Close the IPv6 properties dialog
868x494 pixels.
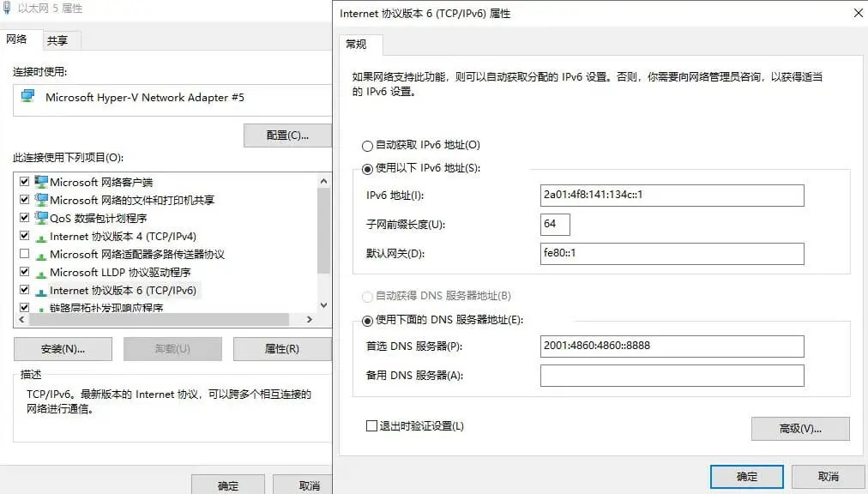[x=858, y=14]
